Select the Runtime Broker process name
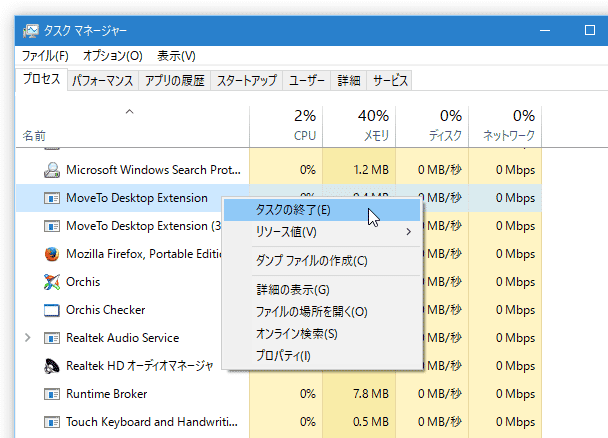The height and width of the screenshot is (438, 608). click(107, 394)
